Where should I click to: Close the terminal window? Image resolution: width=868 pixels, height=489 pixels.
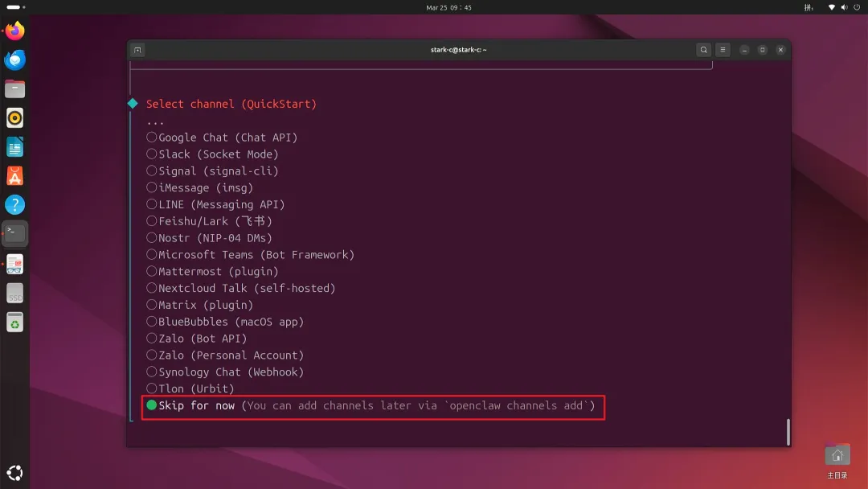(780, 50)
